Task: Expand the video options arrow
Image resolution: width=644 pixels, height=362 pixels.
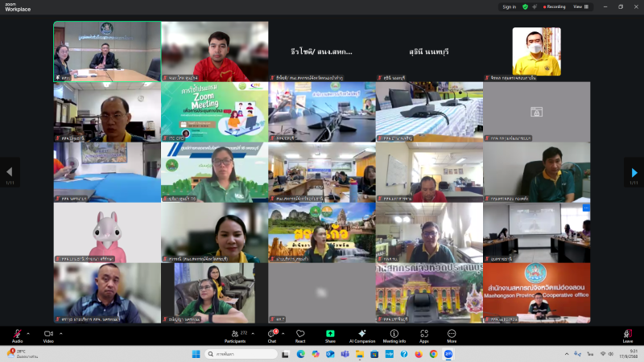Action: (x=60, y=333)
